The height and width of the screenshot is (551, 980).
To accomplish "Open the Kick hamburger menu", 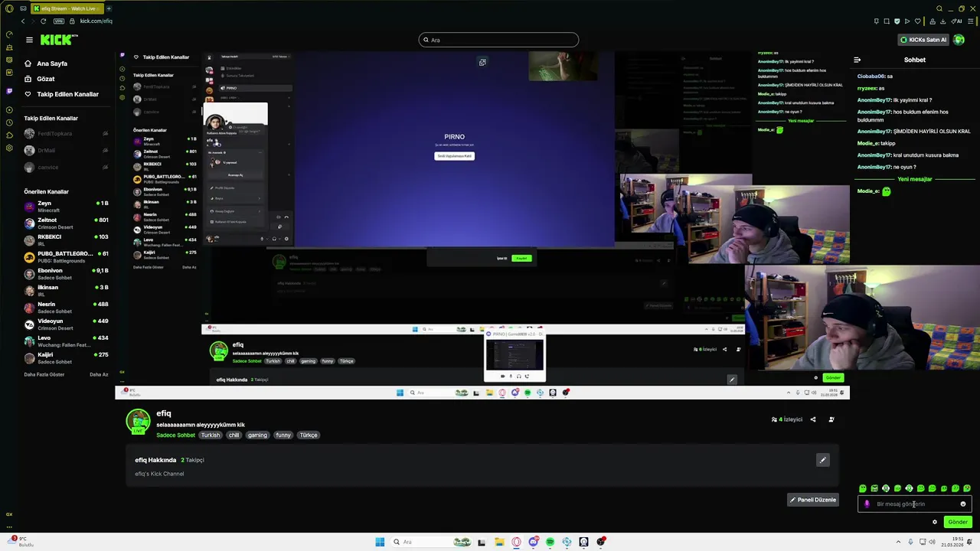I will [29, 40].
